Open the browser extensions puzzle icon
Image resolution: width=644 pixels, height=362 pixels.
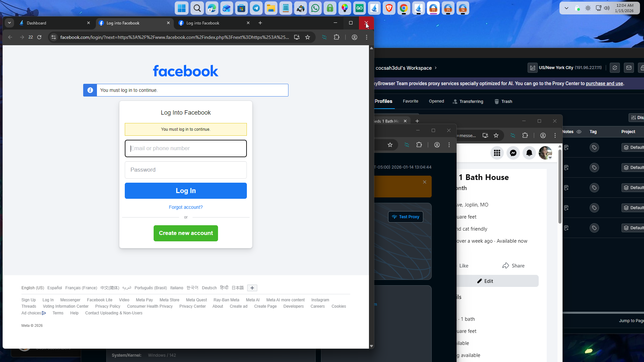click(337, 37)
